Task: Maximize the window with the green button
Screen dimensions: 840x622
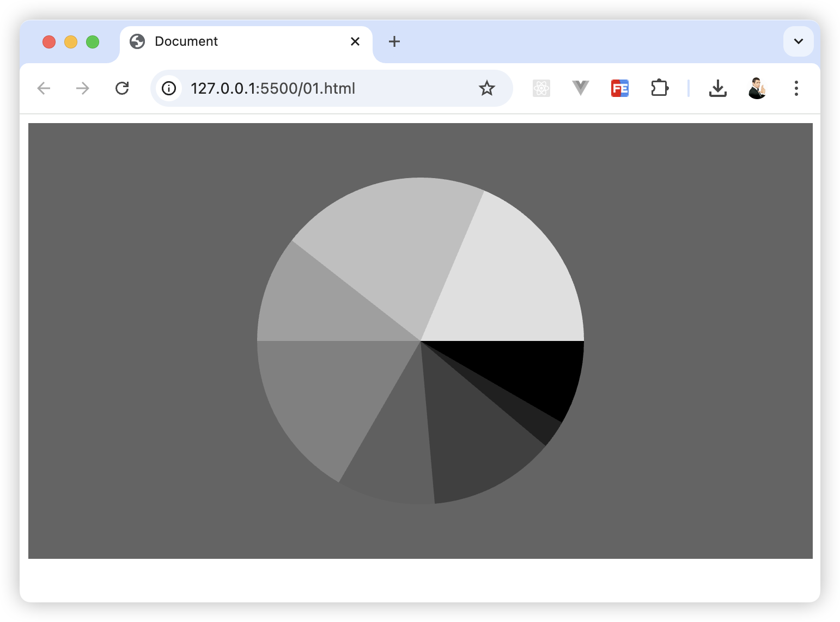Action: point(93,42)
